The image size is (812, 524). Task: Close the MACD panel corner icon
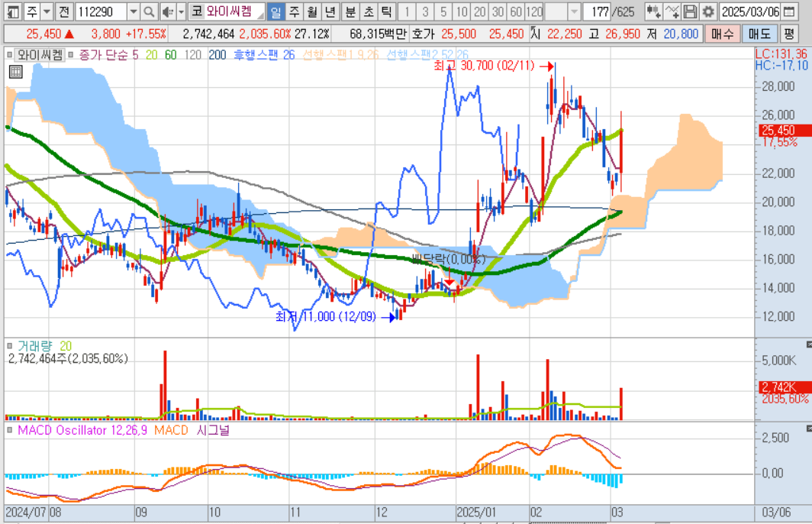809,429
